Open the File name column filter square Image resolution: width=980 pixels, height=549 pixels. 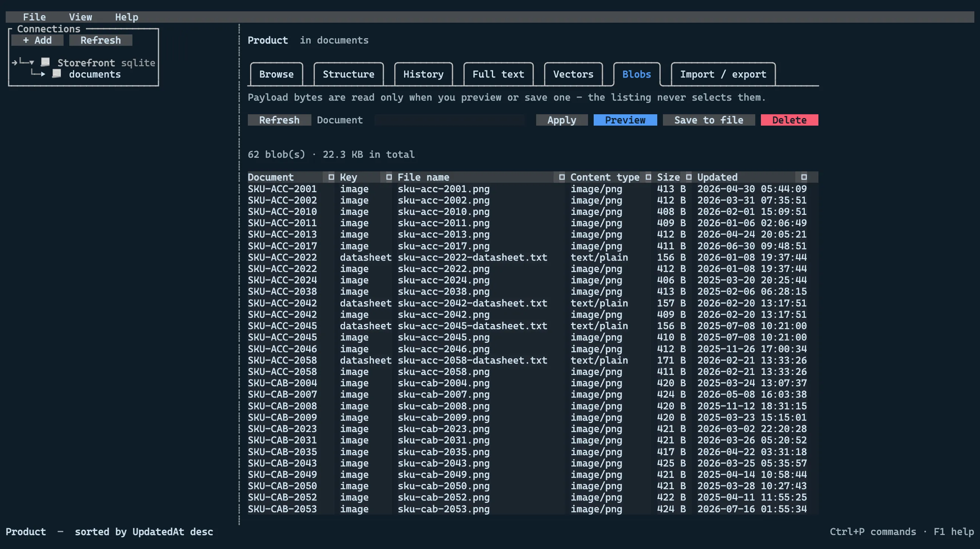pos(562,177)
